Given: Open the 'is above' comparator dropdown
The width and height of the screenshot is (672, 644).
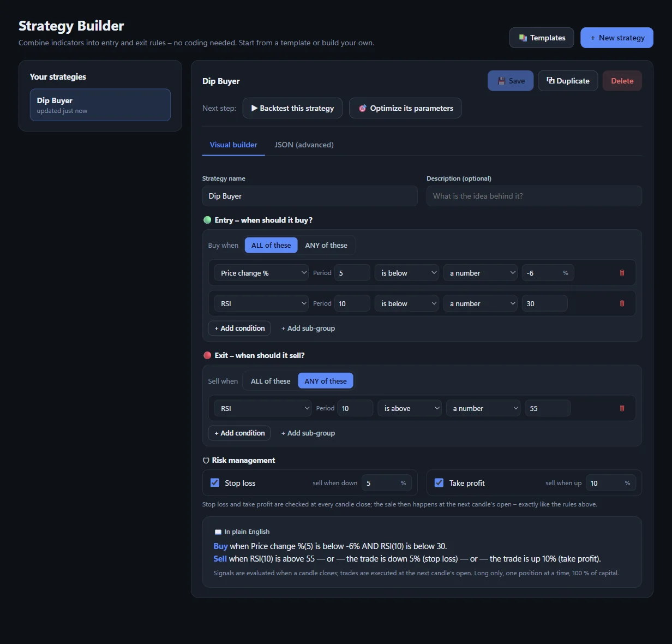Looking at the screenshot, I should 410,408.
